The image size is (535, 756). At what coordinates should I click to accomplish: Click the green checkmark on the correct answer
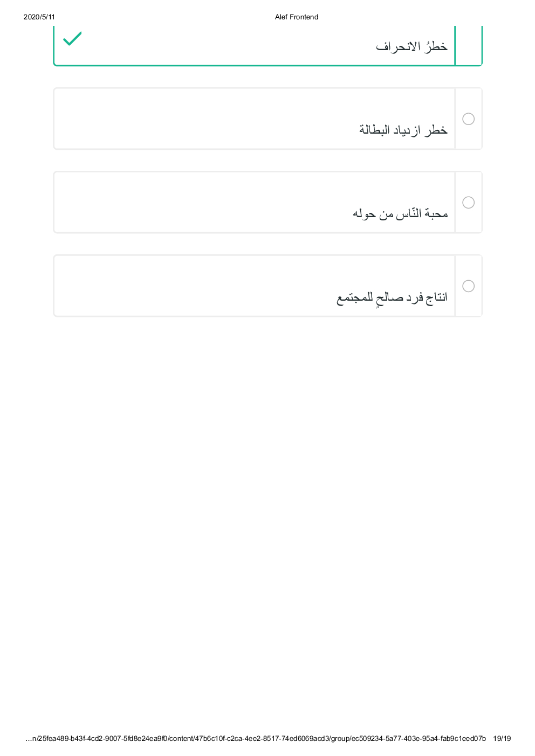[x=72, y=39]
